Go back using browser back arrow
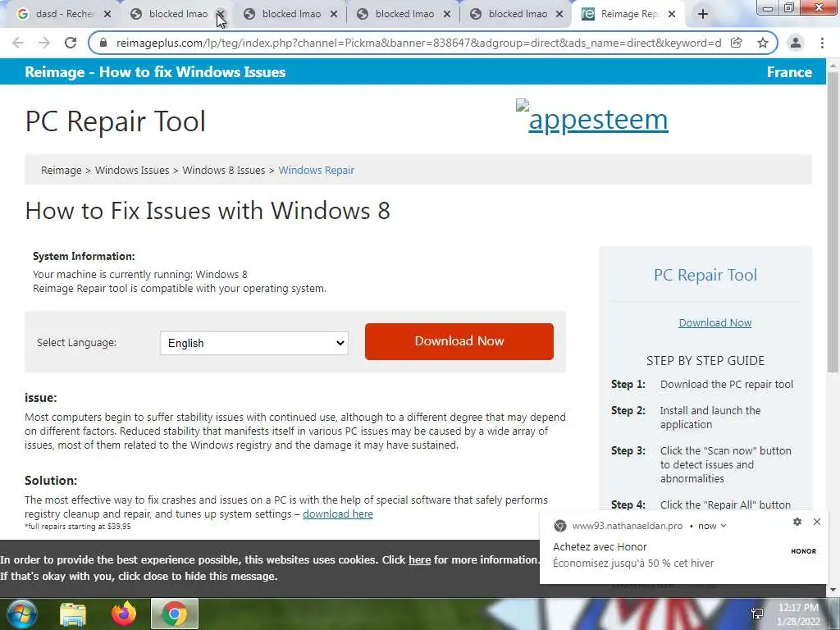The image size is (840, 630). [18, 43]
